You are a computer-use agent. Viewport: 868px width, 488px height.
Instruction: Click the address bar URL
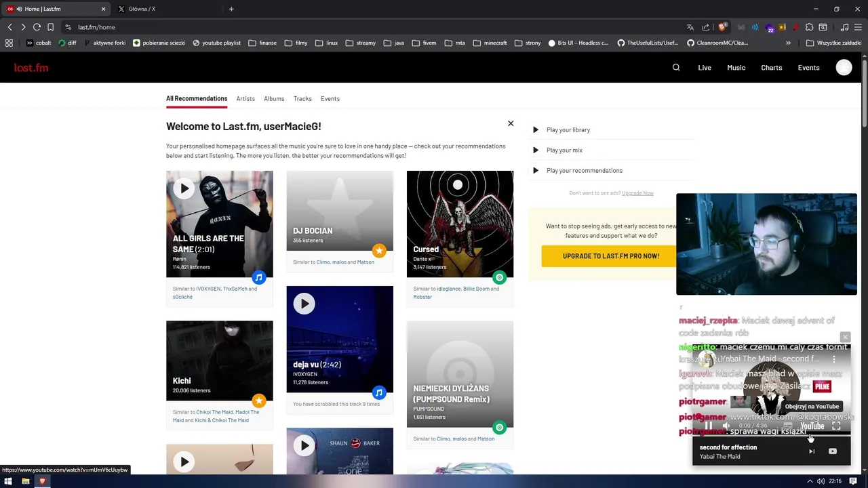pyautogui.click(x=96, y=27)
